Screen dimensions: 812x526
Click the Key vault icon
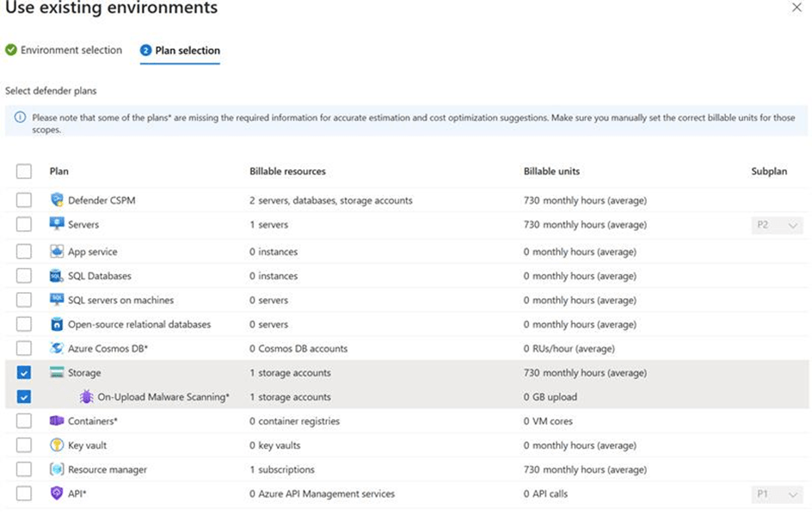(x=57, y=445)
